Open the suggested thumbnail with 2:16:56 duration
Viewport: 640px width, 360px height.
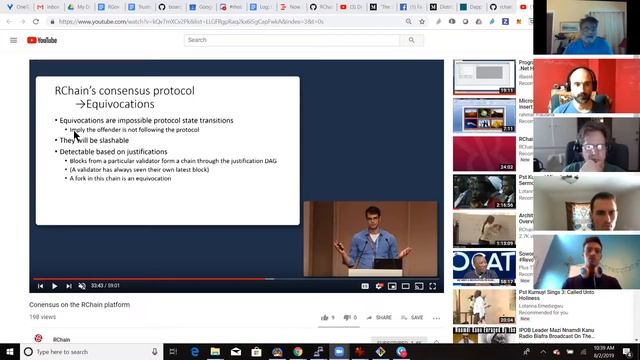tap(484, 192)
